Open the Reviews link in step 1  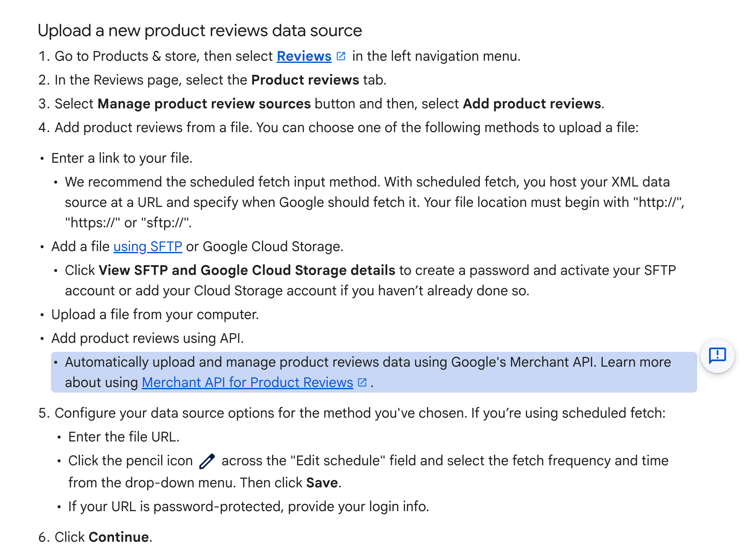pos(304,56)
